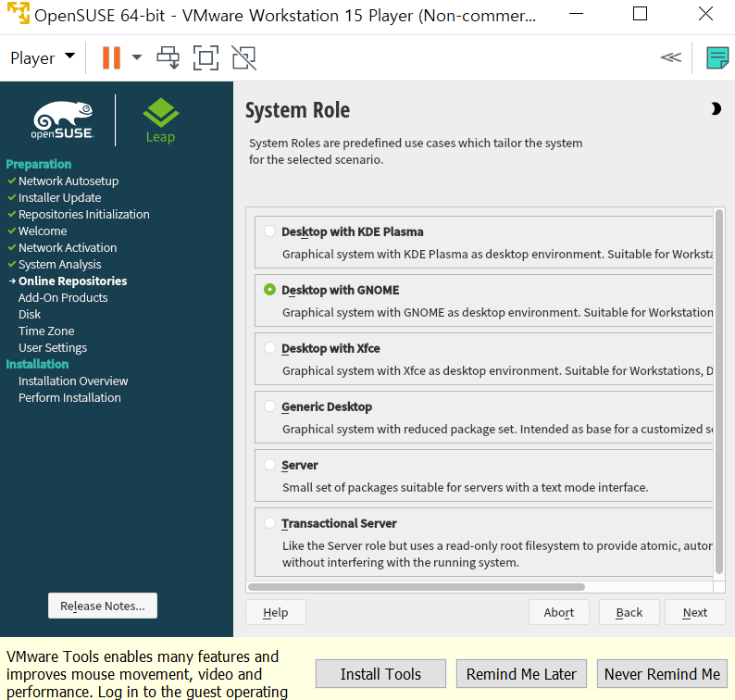
Task: Click the Generic Desktop description text
Action: pyautogui.click(x=497, y=429)
